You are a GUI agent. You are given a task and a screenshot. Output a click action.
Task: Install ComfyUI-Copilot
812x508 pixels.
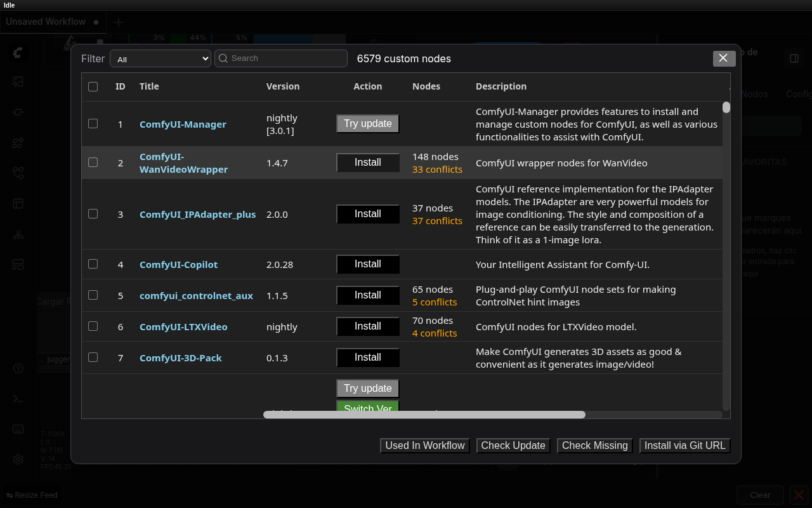pyautogui.click(x=368, y=264)
